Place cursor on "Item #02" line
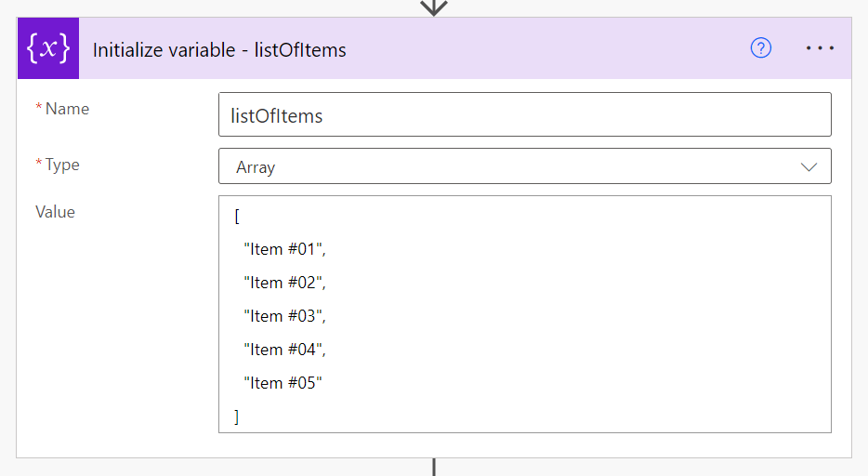The height and width of the screenshot is (476, 868). click(x=284, y=283)
